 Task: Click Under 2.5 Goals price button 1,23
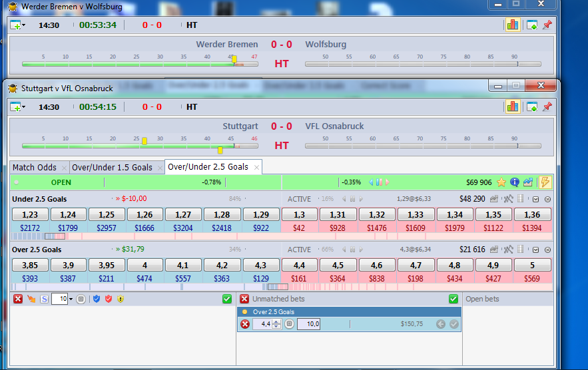point(30,215)
